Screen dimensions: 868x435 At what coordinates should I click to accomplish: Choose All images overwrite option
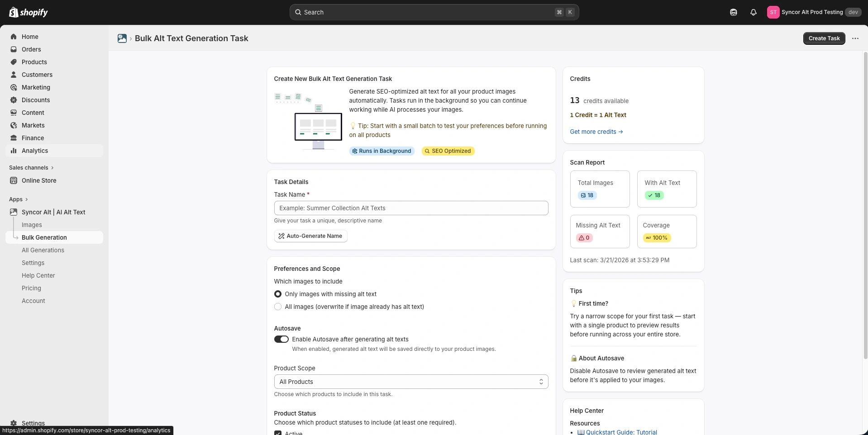pyautogui.click(x=277, y=307)
